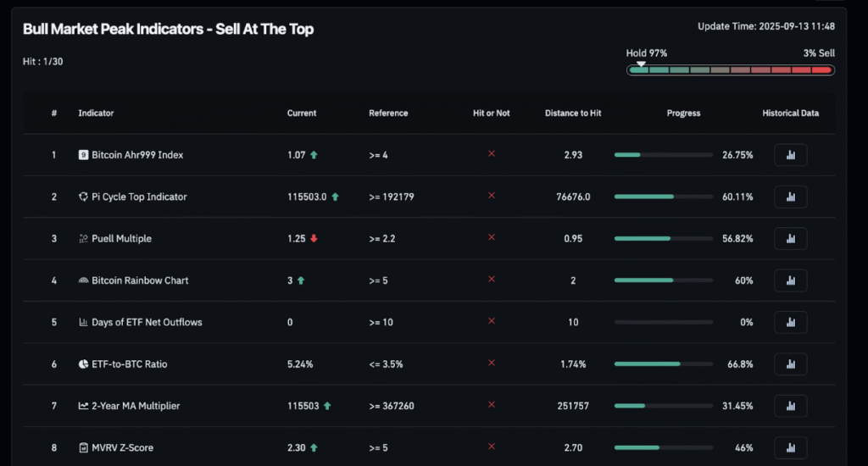This screenshot has width=868, height=466.
Task: Open historical chart for Pi Cycle Top Indicator
Action: pos(791,197)
